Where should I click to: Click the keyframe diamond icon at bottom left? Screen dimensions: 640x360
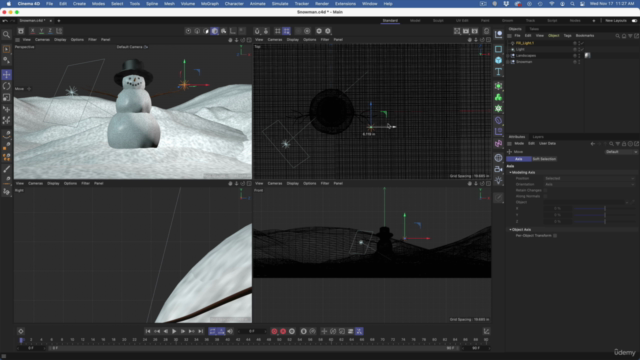21,331
